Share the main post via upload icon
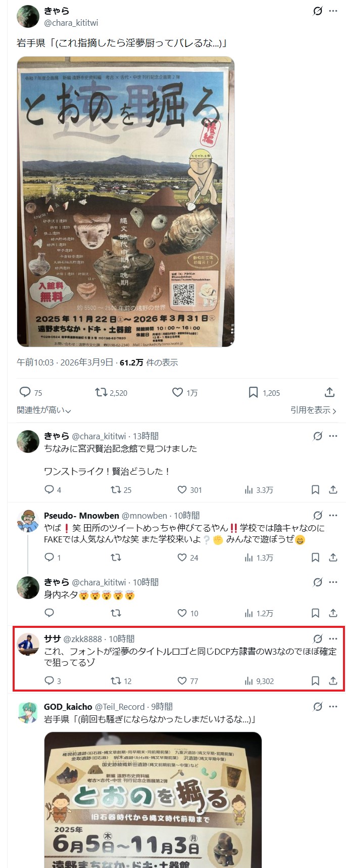The image size is (346, 868). (x=329, y=392)
